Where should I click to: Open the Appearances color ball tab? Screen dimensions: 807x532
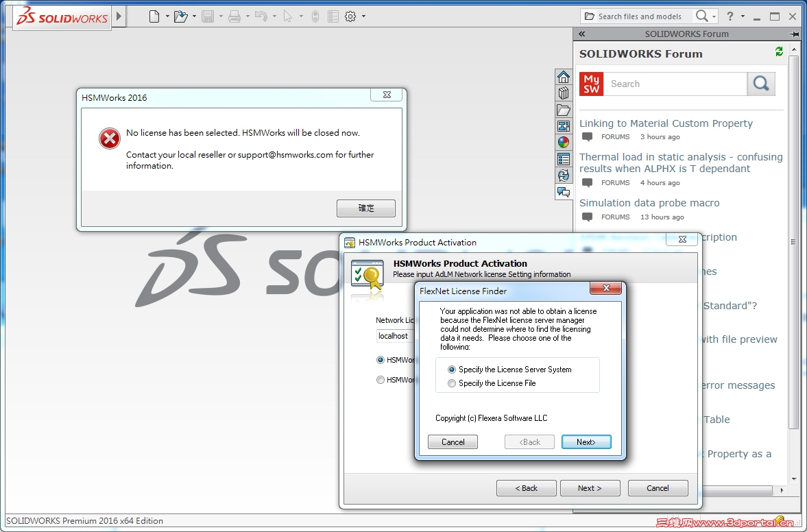(x=564, y=143)
